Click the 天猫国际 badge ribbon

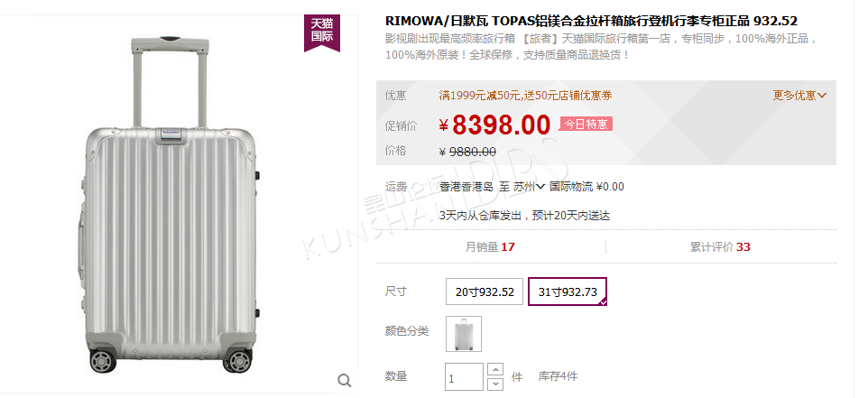point(321,32)
